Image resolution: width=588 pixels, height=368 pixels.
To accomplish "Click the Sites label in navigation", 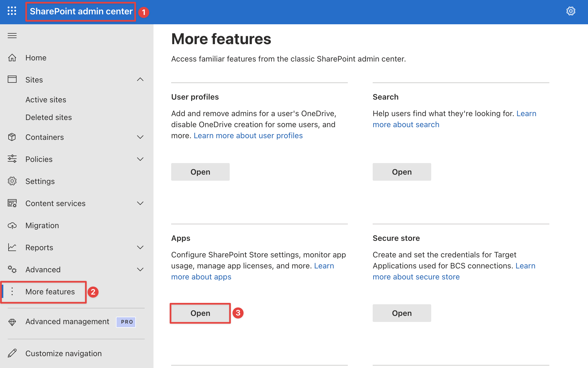I will pyautogui.click(x=34, y=80).
